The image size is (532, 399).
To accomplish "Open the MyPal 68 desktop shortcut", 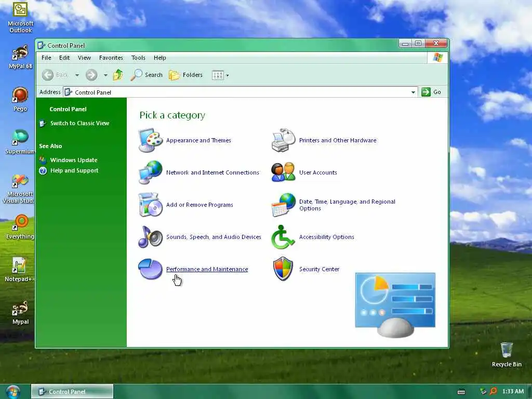I will 20,57.
